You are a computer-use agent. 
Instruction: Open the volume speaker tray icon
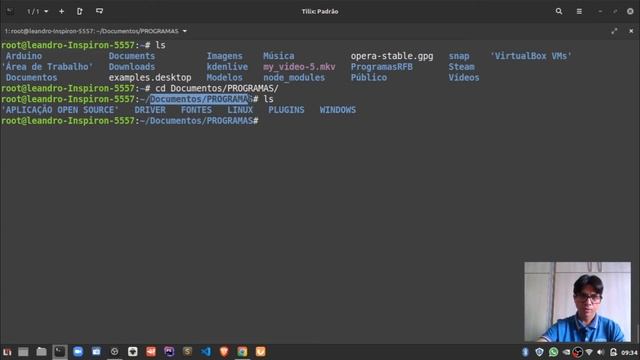(600, 352)
